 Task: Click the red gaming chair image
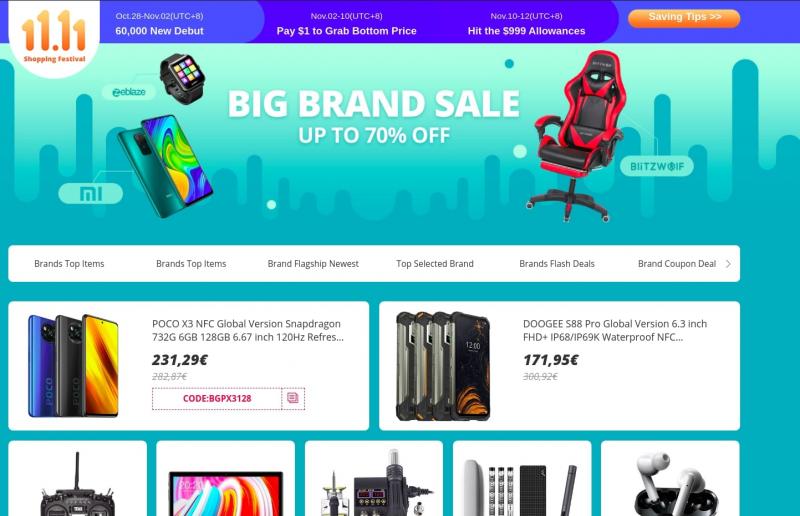point(578,136)
